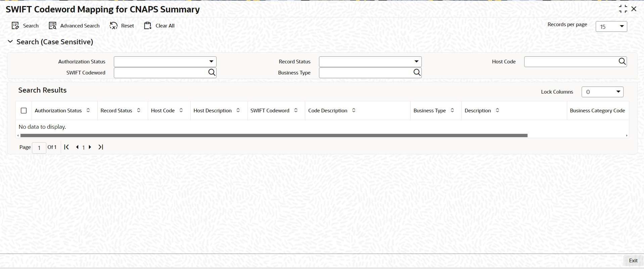This screenshot has width=644, height=269.
Task: Click the 'No data to display.' message
Action: (42, 127)
